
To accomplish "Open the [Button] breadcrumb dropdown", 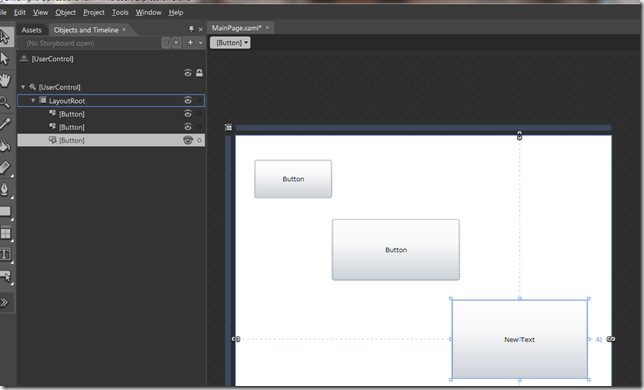I will tap(246, 43).
